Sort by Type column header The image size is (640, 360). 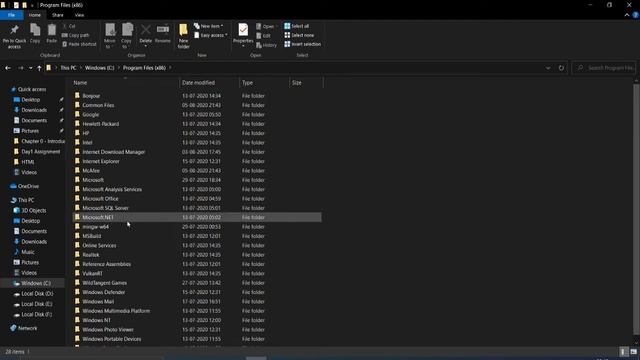pyautogui.click(x=264, y=82)
